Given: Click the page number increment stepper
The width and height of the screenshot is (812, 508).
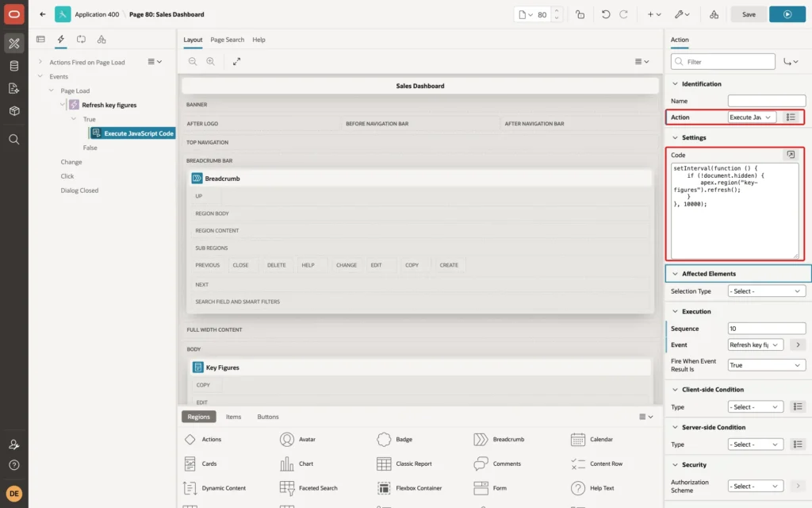Looking at the screenshot, I should [556, 11].
